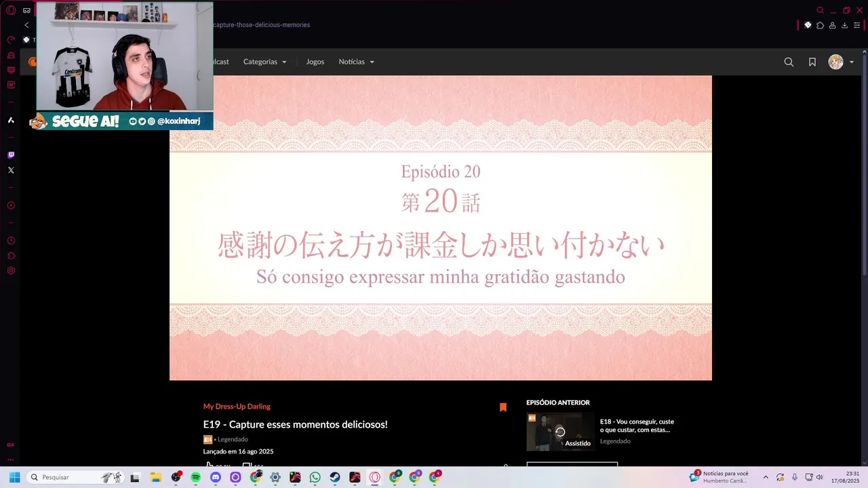Click the video player area

pyautogui.click(x=441, y=228)
